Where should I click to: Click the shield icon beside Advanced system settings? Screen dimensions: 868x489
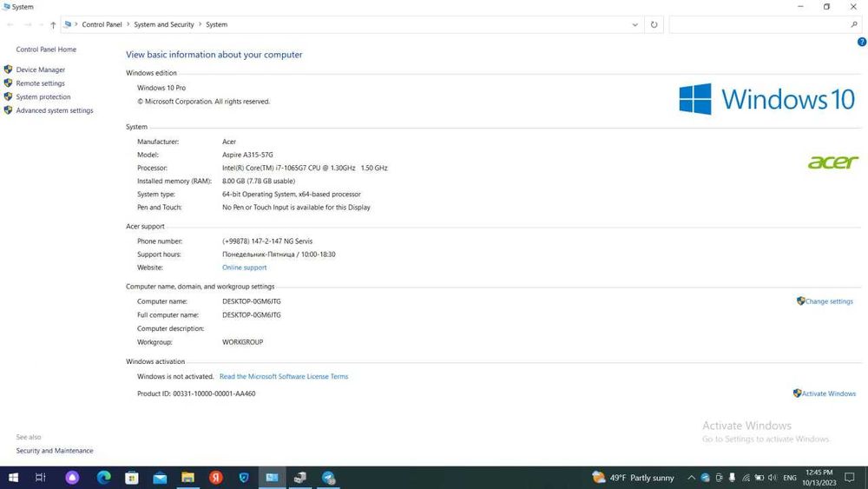point(8,110)
